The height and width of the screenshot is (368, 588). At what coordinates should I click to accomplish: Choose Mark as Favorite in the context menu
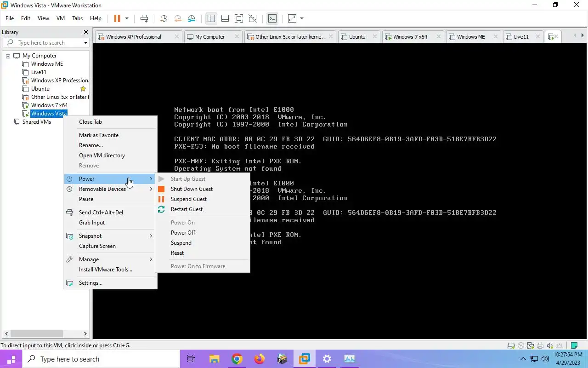pos(111,135)
